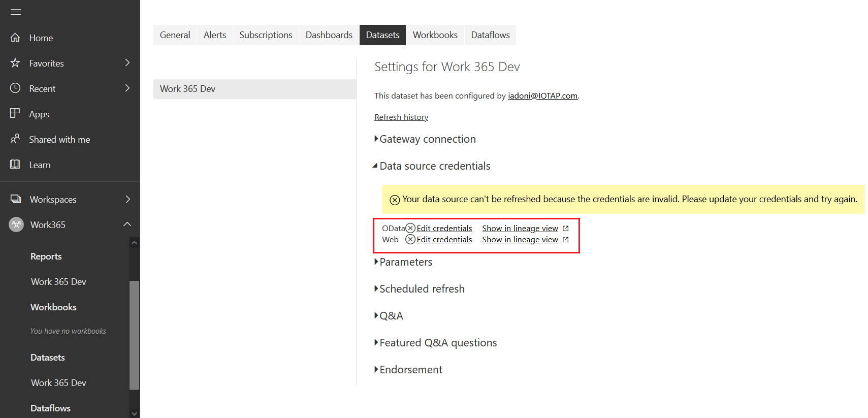Click the Work365 workspace avatar icon
Screen dimensions: 868x418
pos(16,224)
